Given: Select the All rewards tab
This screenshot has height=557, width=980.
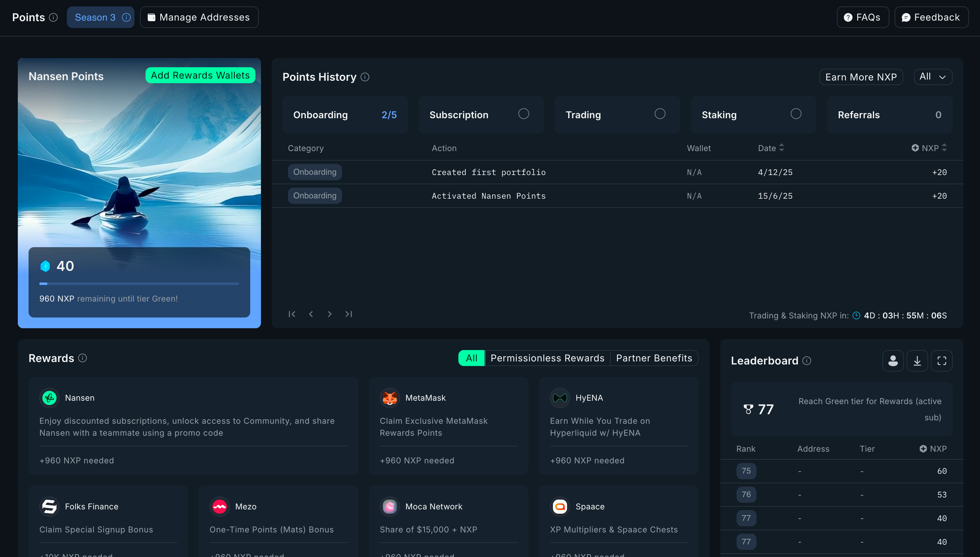Looking at the screenshot, I should tap(471, 358).
